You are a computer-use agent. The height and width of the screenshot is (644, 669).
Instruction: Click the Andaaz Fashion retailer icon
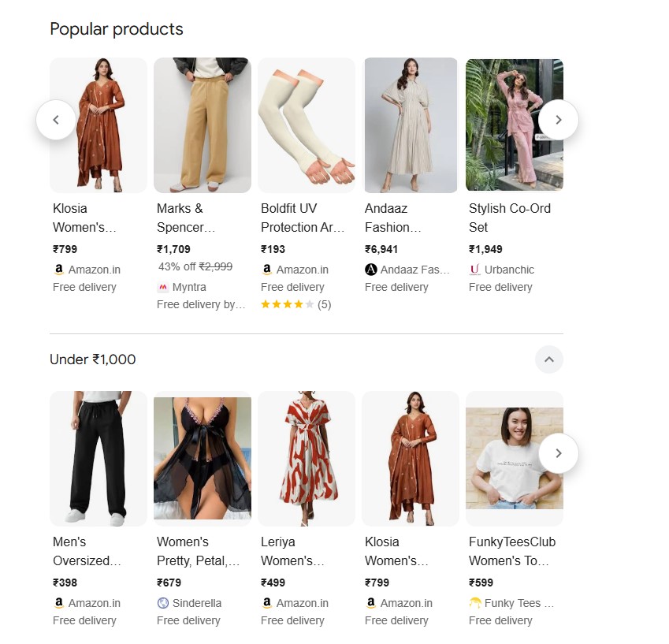[370, 269]
